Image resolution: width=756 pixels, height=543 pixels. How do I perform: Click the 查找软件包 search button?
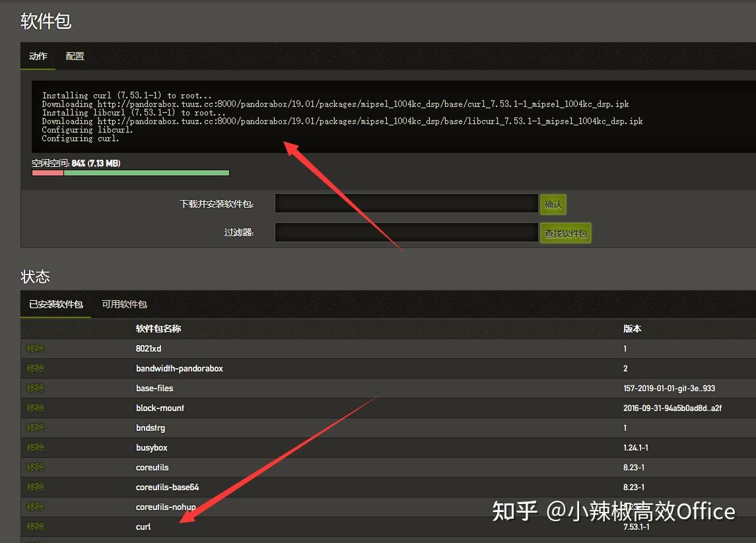565,232
